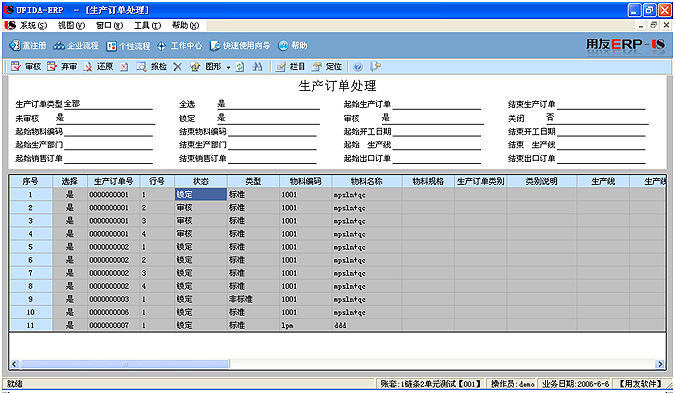Toggle 选择 cell 是 in row 9
Viewport: 675px width, 393px height.
(x=70, y=299)
